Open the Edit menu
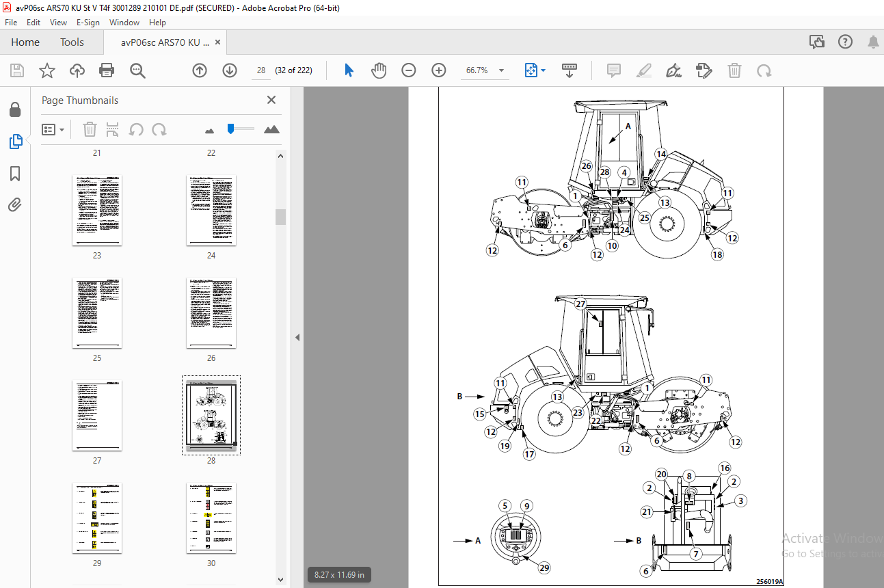The height and width of the screenshot is (588, 884). click(34, 23)
